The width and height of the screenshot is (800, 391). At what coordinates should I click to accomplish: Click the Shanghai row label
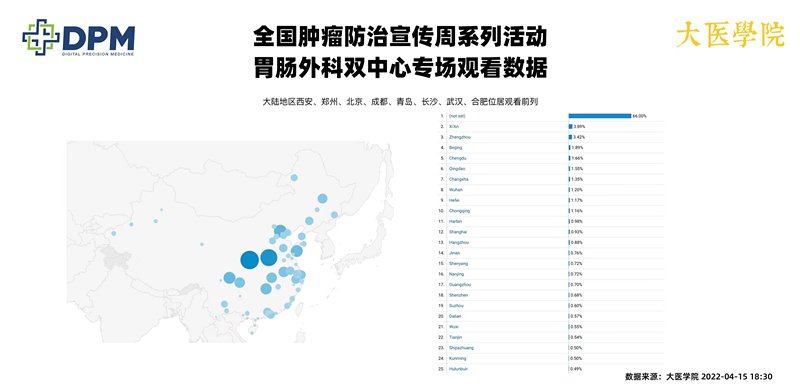coord(457,232)
